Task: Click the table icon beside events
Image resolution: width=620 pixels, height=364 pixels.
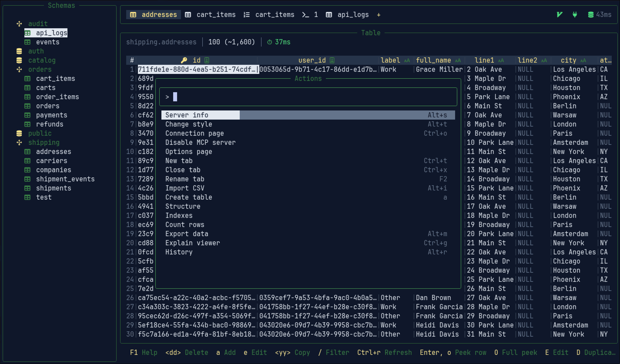Action: pos(28,42)
